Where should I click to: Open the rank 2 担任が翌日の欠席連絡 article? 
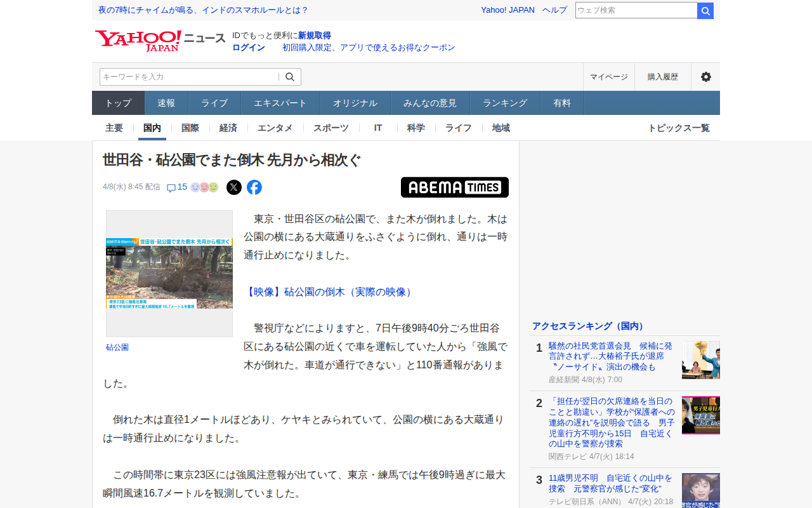(612, 422)
